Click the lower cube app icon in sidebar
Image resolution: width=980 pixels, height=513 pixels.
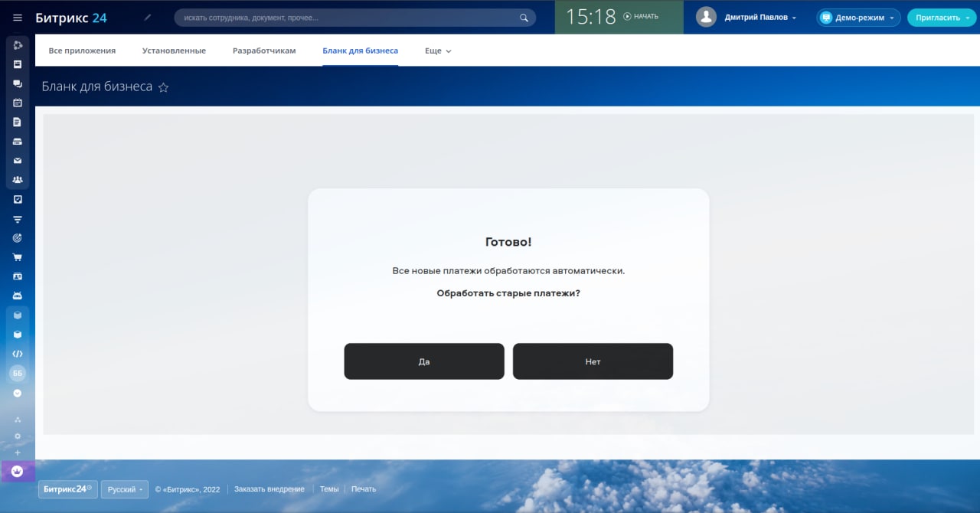click(x=18, y=335)
